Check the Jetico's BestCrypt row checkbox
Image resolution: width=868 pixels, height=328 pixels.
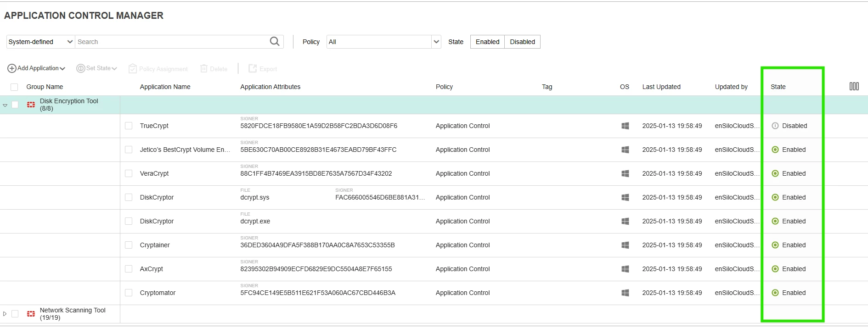tap(129, 150)
